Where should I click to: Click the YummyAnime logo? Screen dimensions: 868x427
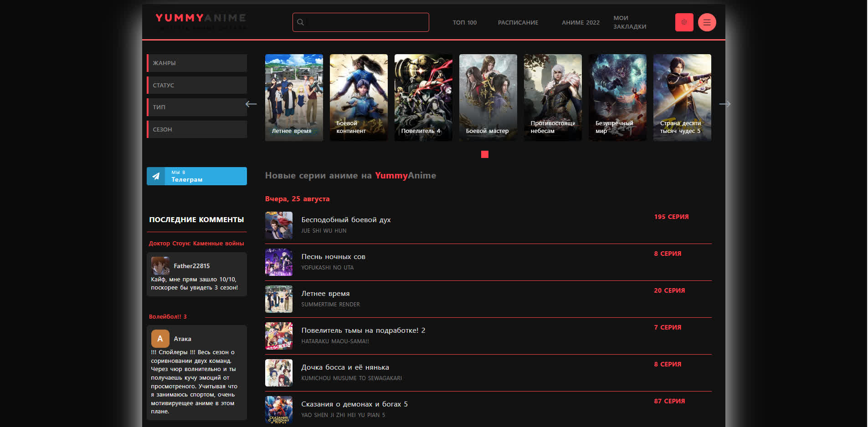point(200,19)
